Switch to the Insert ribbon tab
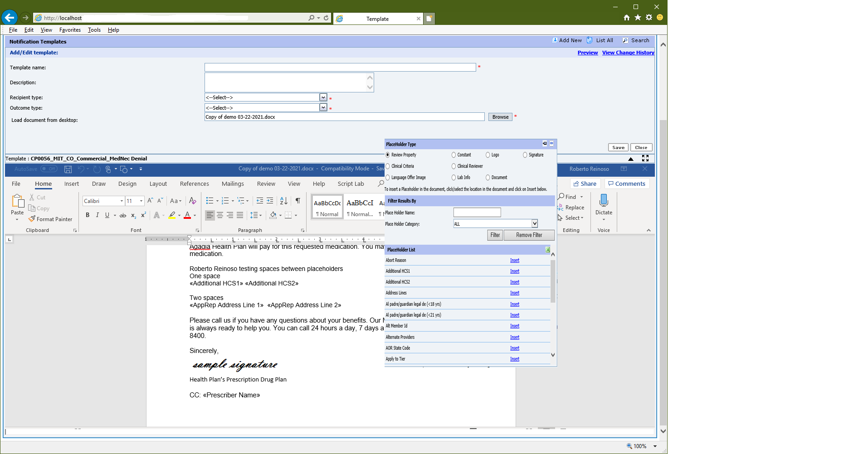 [x=72, y=184]
